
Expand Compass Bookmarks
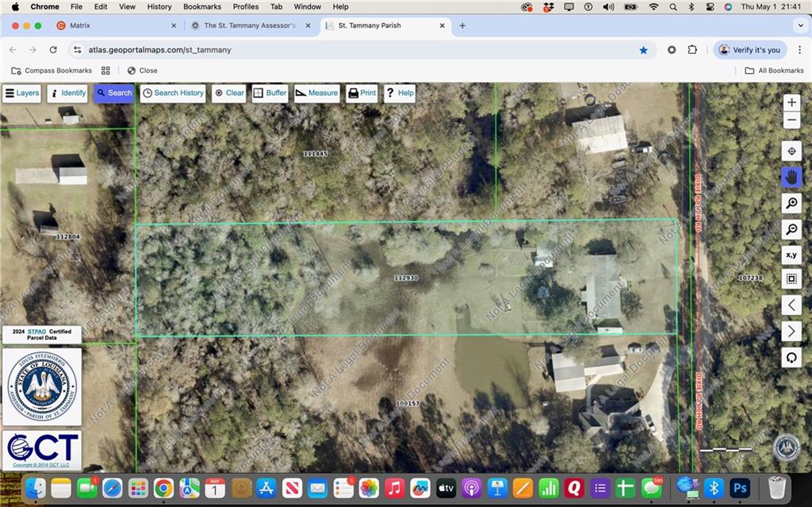[52, 70]
